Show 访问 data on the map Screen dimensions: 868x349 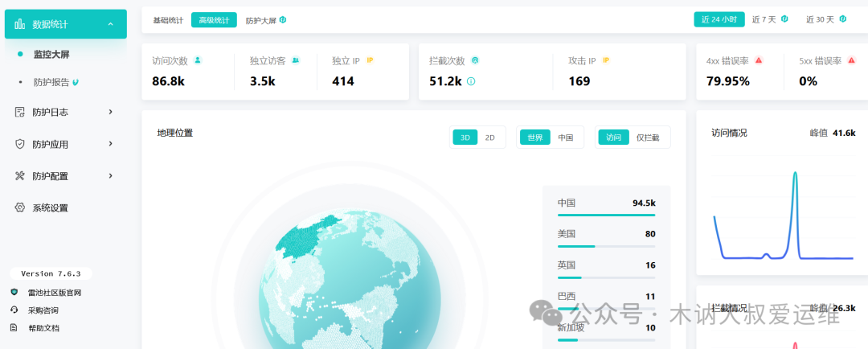coord(613,138)
